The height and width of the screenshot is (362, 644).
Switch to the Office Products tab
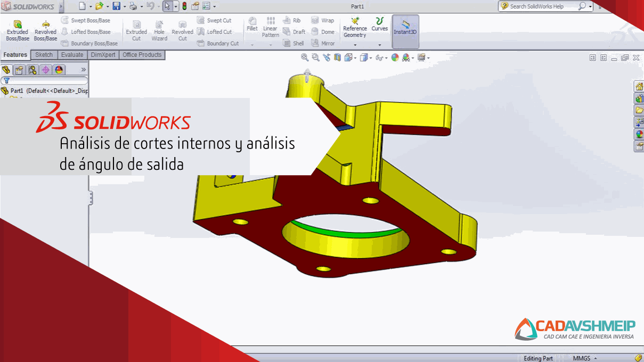142,55
